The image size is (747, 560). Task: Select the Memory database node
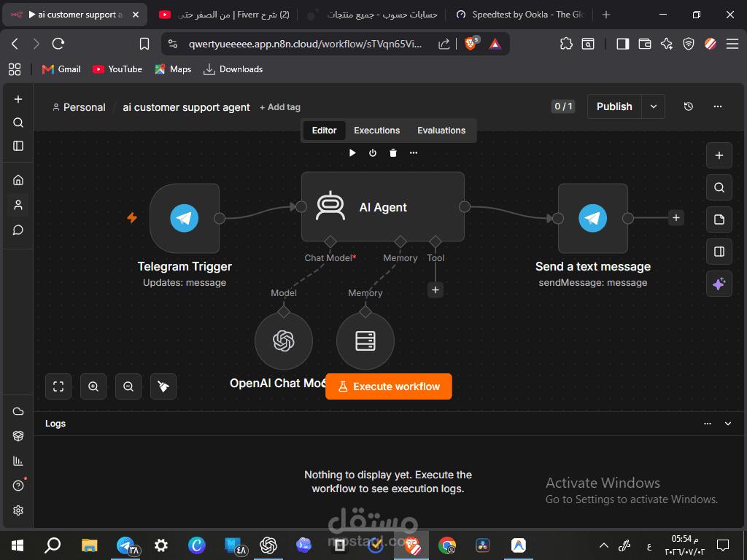pyautogui.click(x=365, y=341)
